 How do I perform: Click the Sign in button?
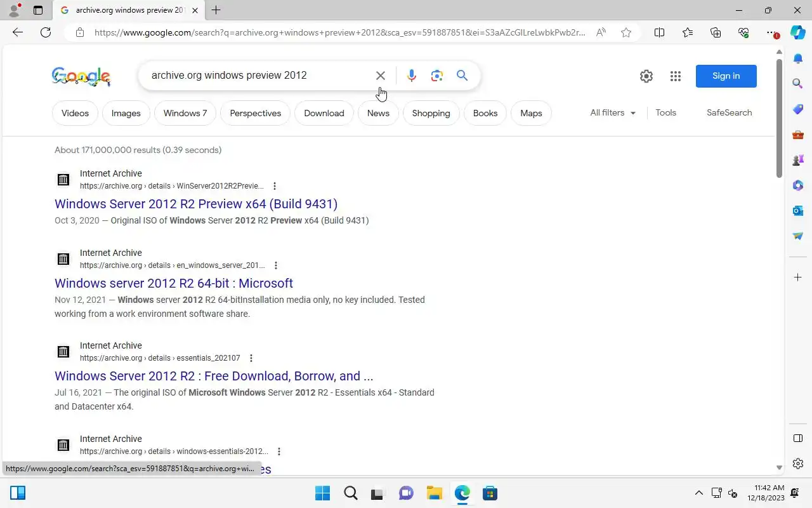(726, 76)
